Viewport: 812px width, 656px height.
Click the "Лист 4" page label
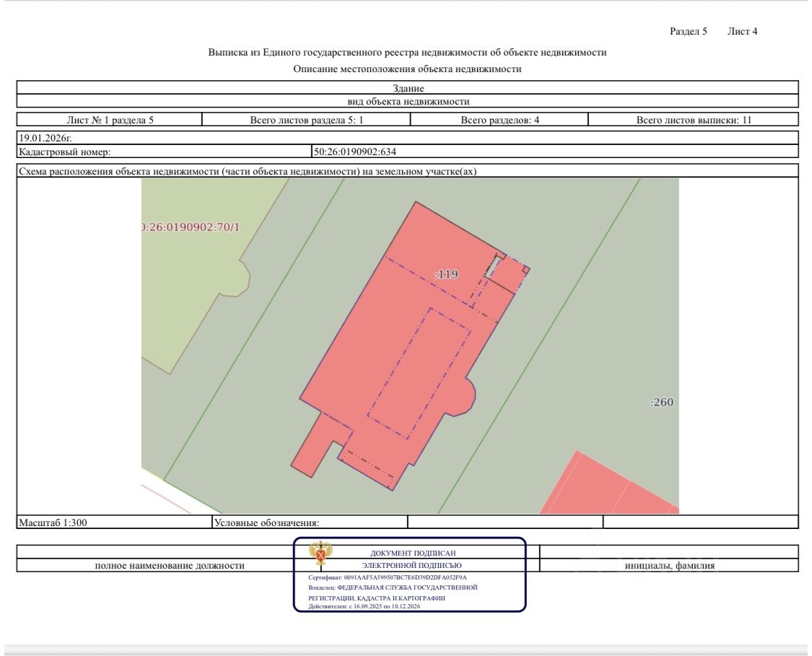click(743, 31)
